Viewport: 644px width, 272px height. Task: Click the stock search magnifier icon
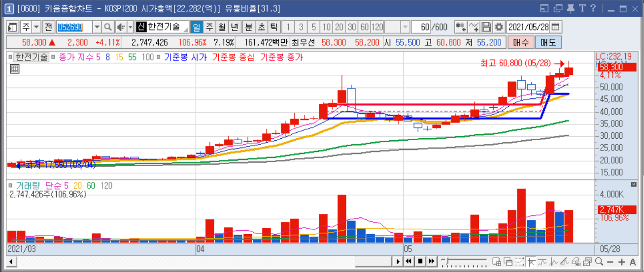tap(108, 27)
